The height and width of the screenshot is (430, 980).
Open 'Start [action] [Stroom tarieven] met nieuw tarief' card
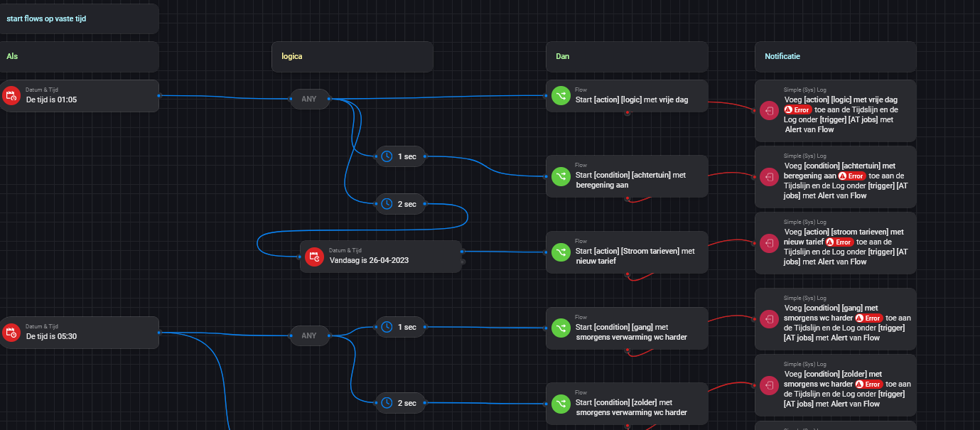pos(627,252)
